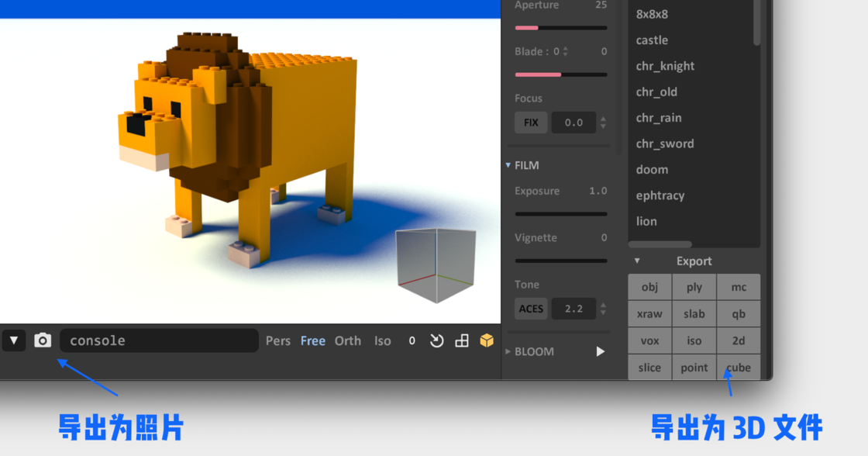Click the grid display icon

coord(463,340)
